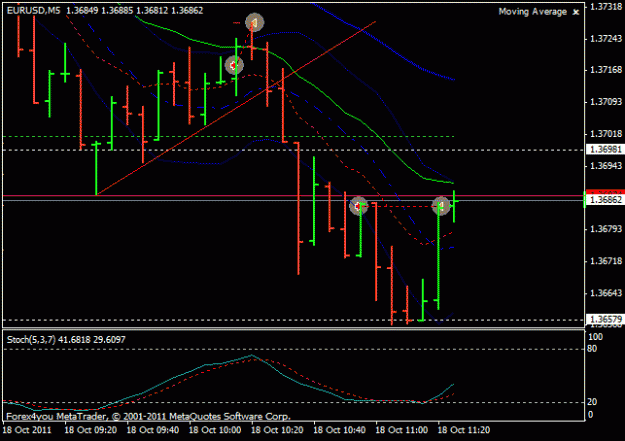Click the 18 Oct 09:40 time label
The image size is (625, 441).
click(153, 430)
